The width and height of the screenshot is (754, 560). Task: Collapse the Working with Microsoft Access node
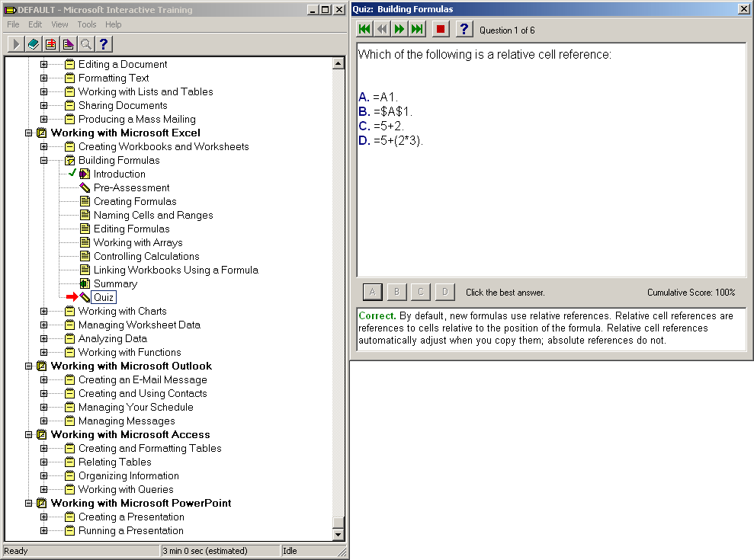coord(28,434)
